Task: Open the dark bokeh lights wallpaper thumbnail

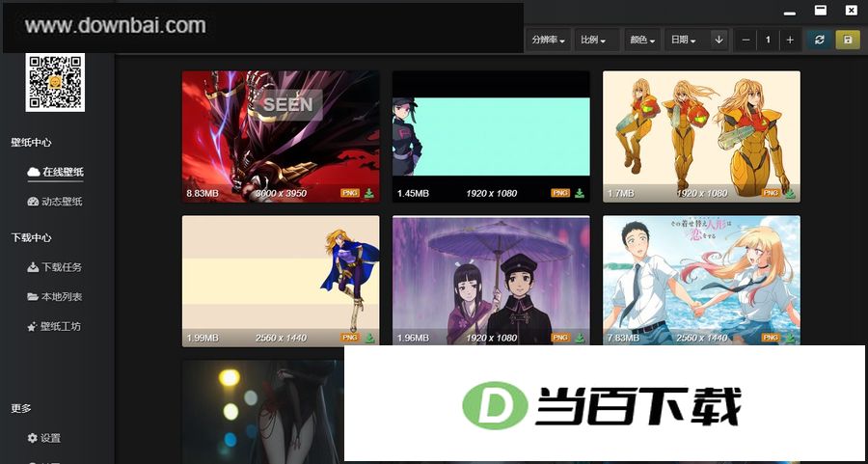Action: (x=263, y=412)
